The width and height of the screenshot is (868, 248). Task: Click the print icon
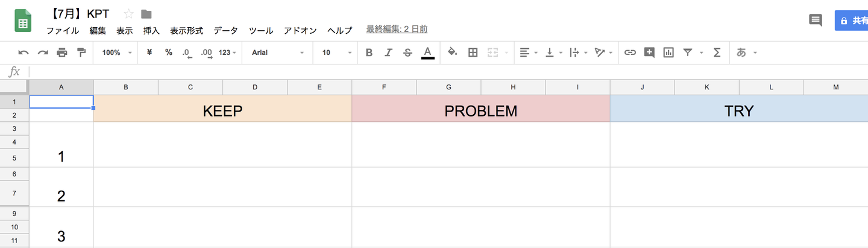pos(62,52)
